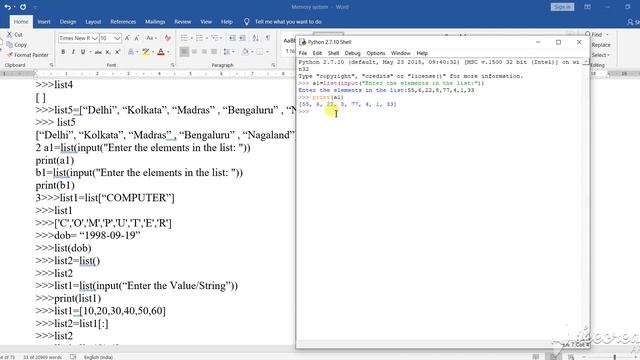Open the Clipboard pane launcher
640x360 pixels.
point(51,65)
